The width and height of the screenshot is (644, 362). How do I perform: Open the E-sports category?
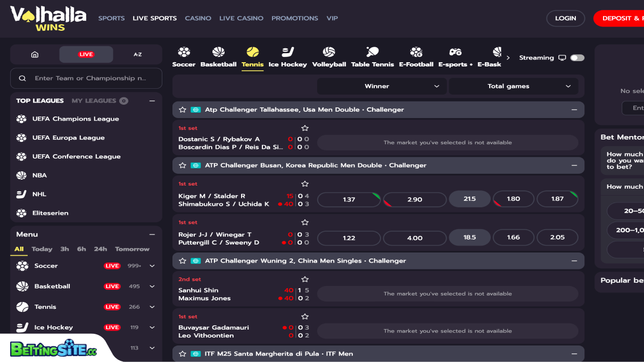click(x=455, y=56)
